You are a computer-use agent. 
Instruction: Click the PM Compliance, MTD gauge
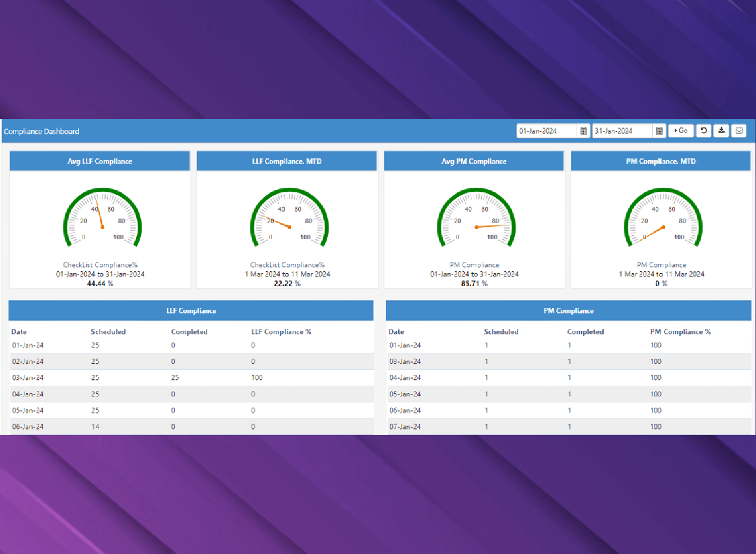coord(663,219)
